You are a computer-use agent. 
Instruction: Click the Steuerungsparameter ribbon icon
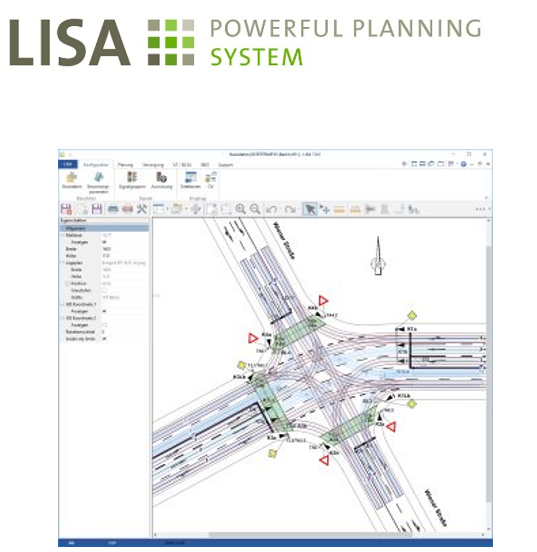pyautogui.click(x=98, y=182)
